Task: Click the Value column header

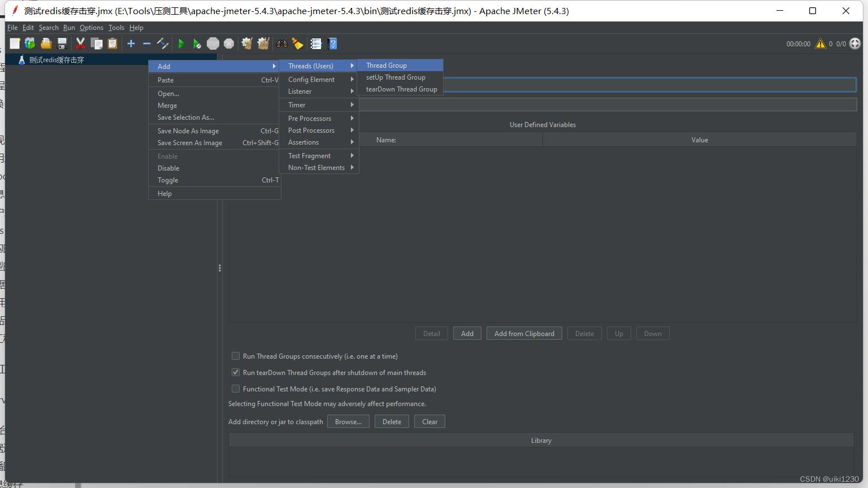Action: coord(700,140)
